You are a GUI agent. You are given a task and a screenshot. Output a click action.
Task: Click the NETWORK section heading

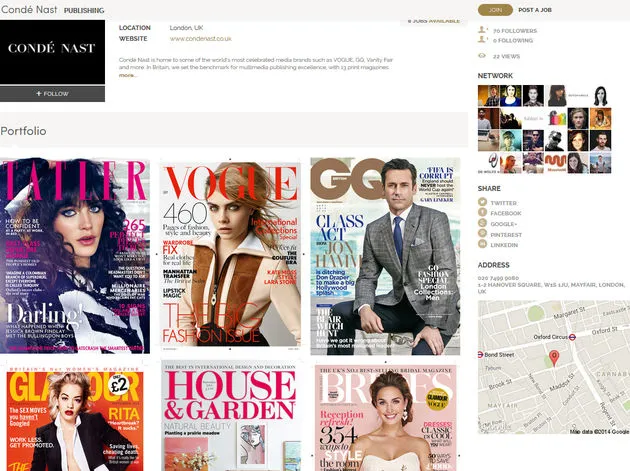(x=495, y=76)
